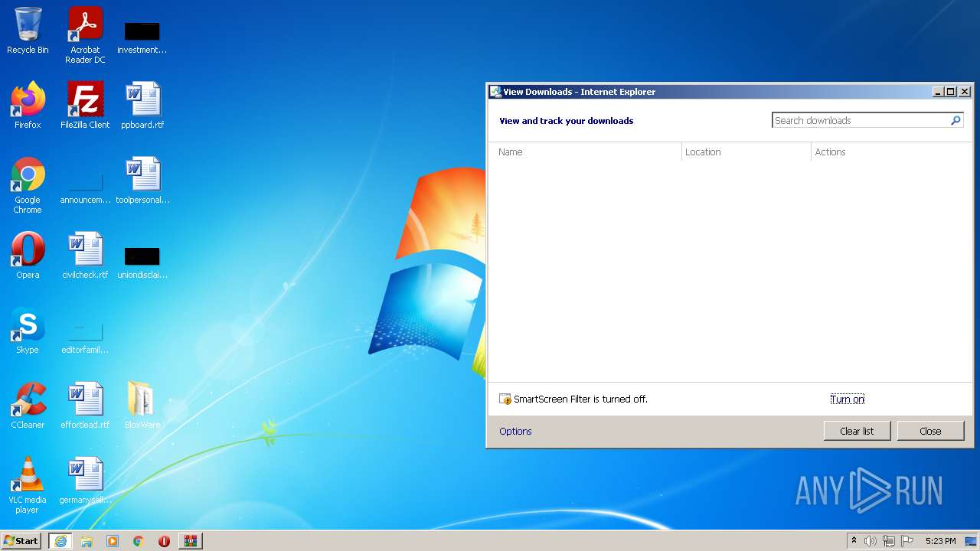
Task: Select the editorfamil... desktop file
Action: click(x=85, y=337)
